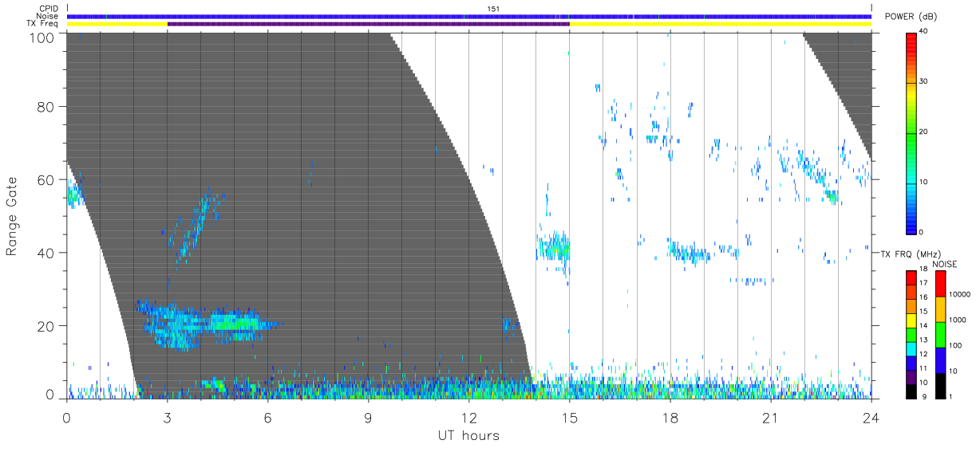
Task: Click the purple segment of TX Freq bar
Action: coord(368,24)
